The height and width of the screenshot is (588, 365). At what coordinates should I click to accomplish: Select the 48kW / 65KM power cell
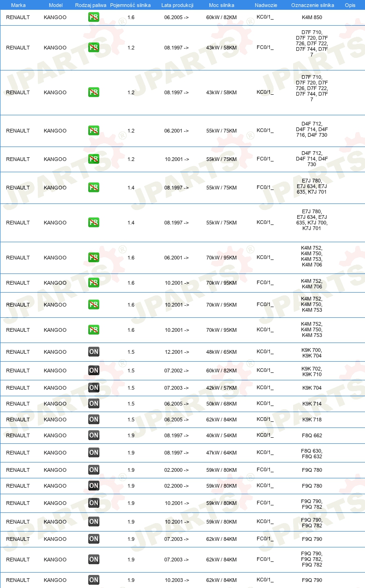tap(221, 352)
